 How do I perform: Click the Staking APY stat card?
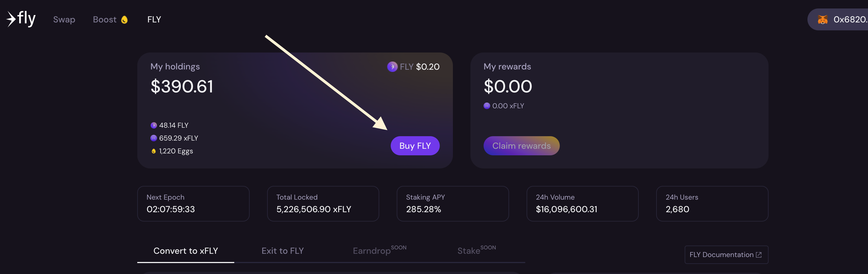(x=452, y=204)
